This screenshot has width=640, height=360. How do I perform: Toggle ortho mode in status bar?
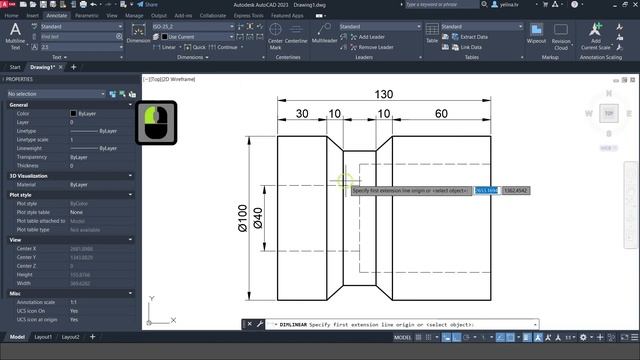(x=456, y=337)
